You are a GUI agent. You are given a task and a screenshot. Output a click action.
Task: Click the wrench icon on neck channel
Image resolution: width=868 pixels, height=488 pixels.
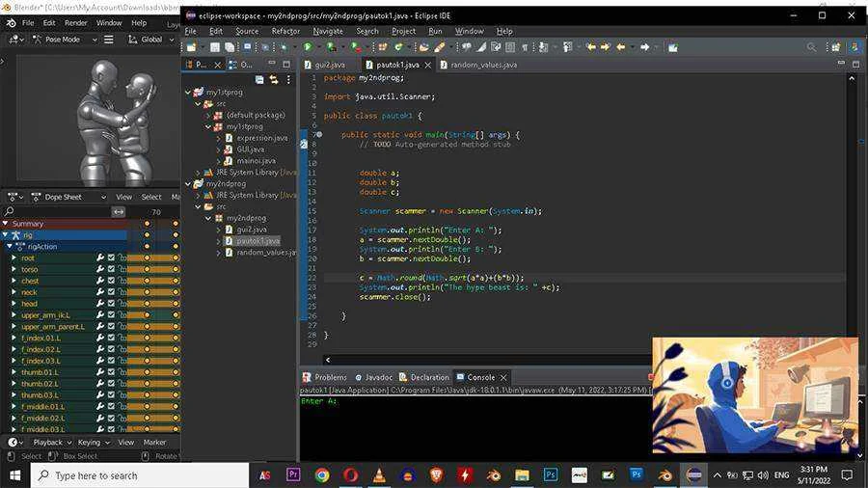point(100,292)
